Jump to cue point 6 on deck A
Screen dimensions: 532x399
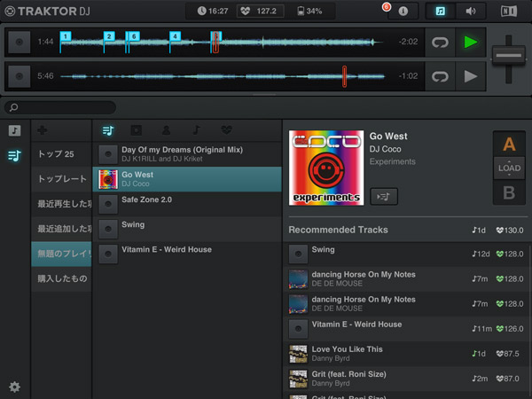click(134, 36)
